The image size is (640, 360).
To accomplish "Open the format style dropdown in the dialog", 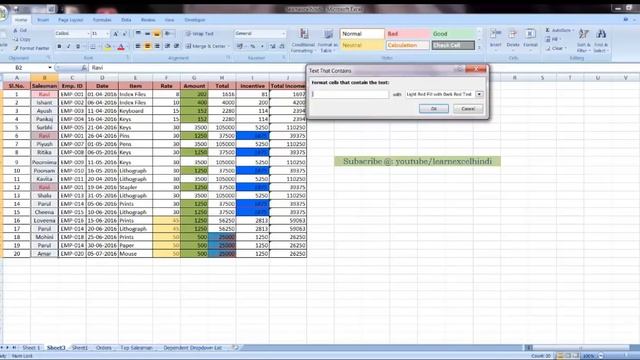I will [479, 94].
